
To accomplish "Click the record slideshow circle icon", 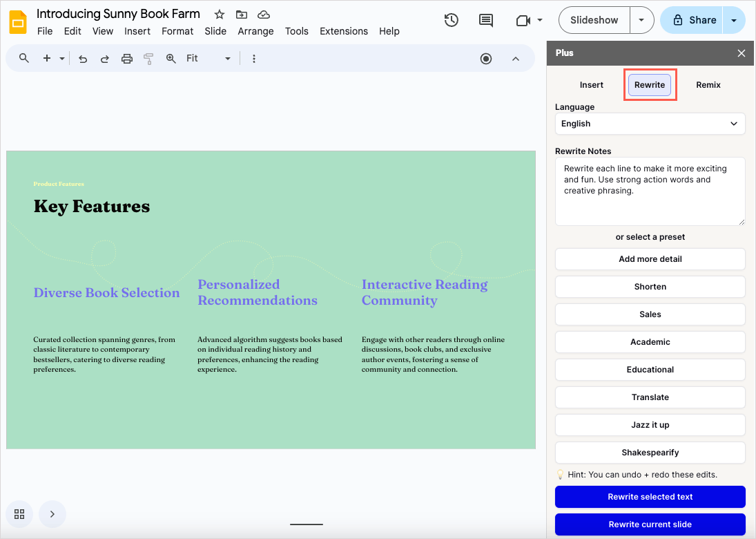I will point(486,59).
